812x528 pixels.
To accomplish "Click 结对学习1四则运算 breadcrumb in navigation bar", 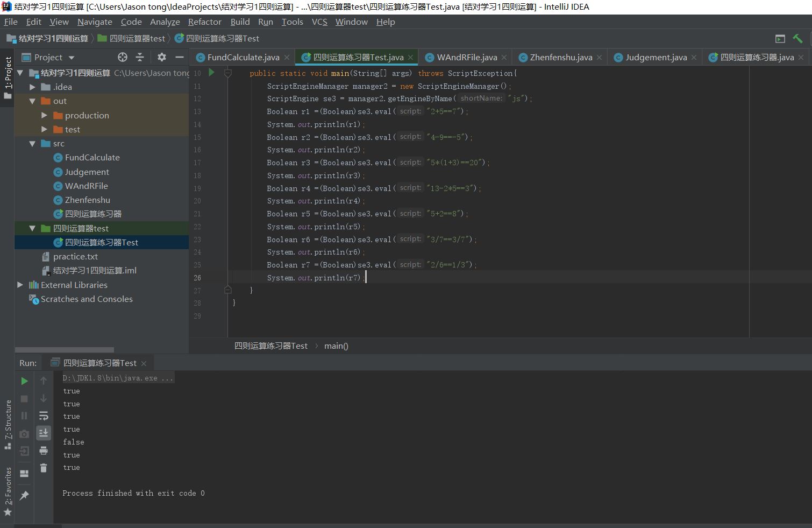I will (53, 38).
